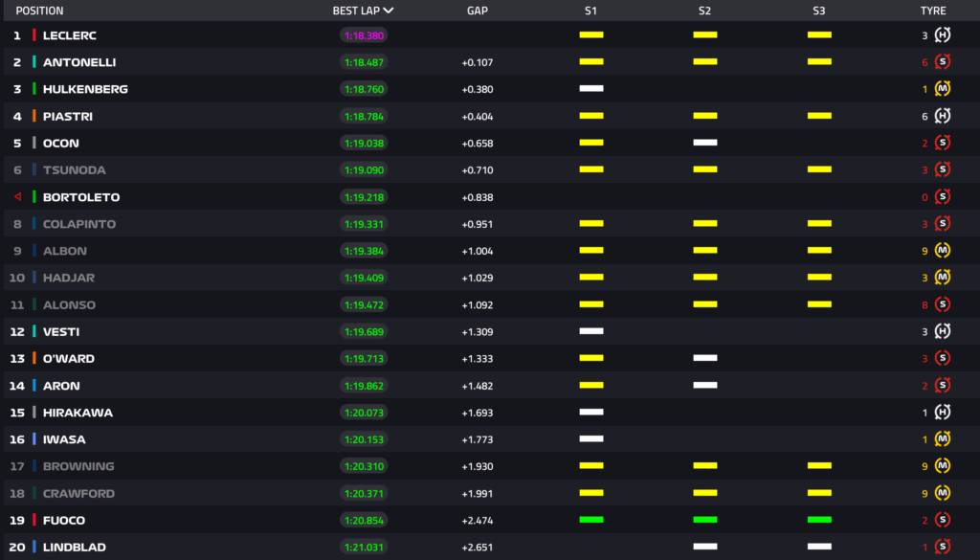Image resolution: width=980 pixels, height=560 pixels.
Task: Click Leclerc's hard tyre icon
Action: click(x=943, y=35)
